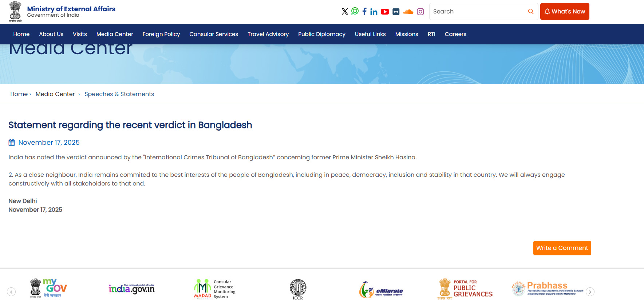Click the LinkedIn icon
644x307 pixels.
pos(374,12)
